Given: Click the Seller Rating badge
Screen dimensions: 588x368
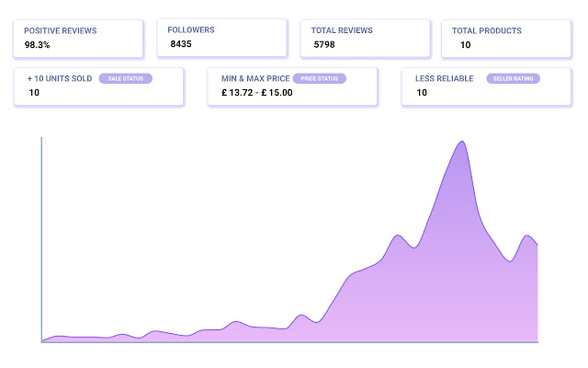Looking at the screenshot, I should 513,78.
